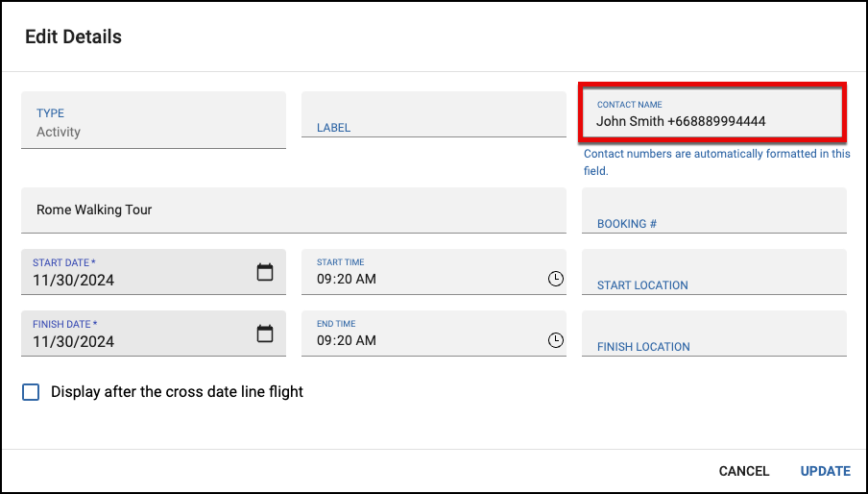Click the Edit Details dialog title

click(73, 37)
